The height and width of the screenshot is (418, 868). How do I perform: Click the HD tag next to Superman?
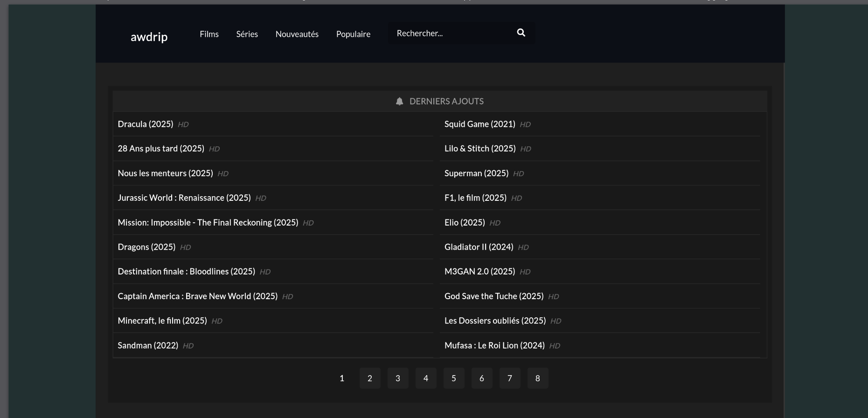[x=519, y=174]
